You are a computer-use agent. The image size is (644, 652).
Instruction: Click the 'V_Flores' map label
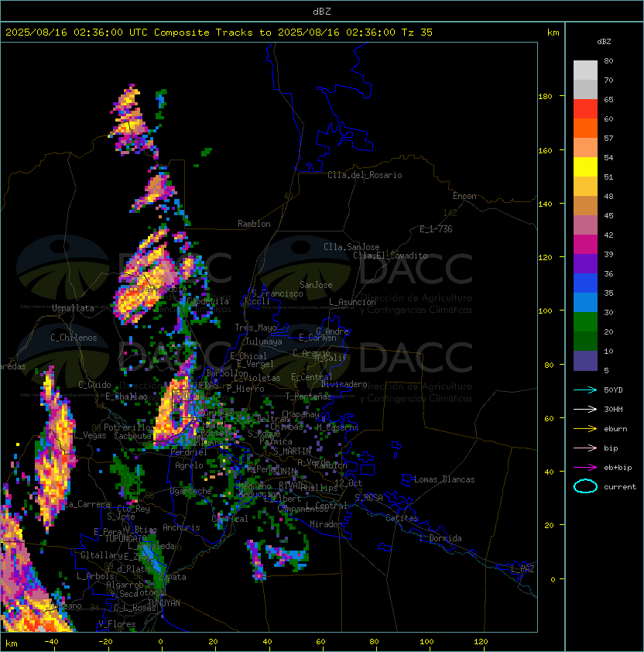click(x=117, y=624)
